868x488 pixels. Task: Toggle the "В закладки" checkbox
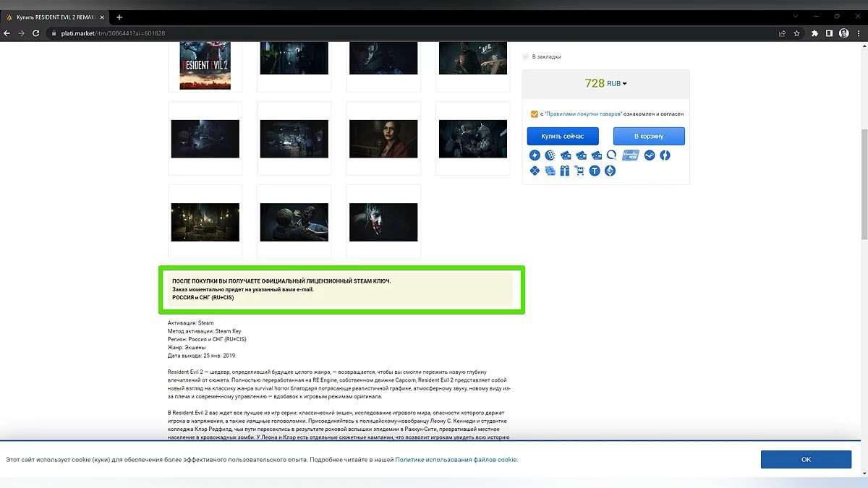coord(526,56)
